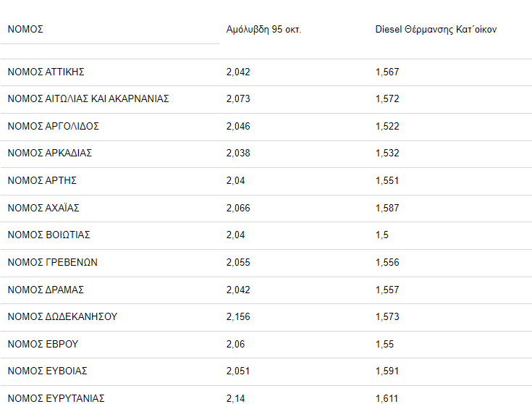Image resolution: width=532 pixels, height=404 pixels.
Task: Click the ΝΟΜΟΣ ΒΟΙΩΤΙΑΣ cell
Action: (x=49, y=235)
